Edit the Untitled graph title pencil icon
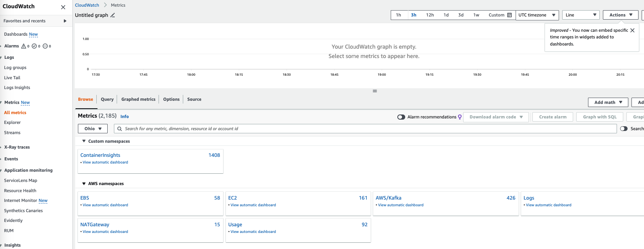This screenshot has width=644, height=249. pyautogui.click(x=113, y=15)
